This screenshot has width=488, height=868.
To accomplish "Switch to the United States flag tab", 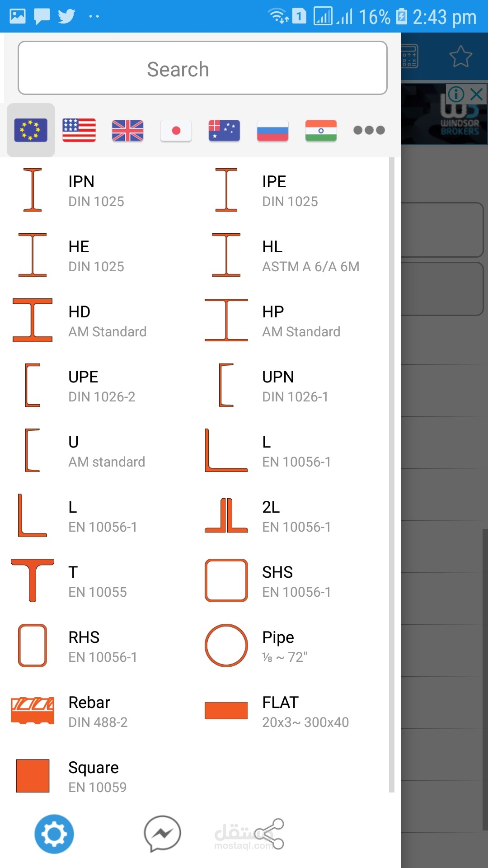I will pos(79,130).
